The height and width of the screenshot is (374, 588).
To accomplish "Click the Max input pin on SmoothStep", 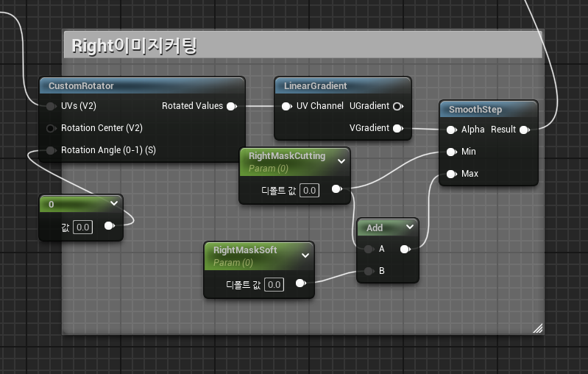I will point(452,174).
